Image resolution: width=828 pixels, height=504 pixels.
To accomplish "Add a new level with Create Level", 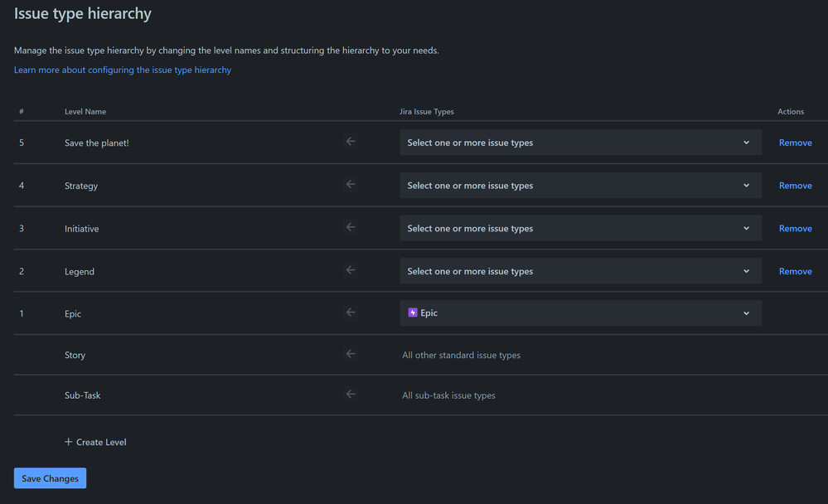I will [95, 442].
